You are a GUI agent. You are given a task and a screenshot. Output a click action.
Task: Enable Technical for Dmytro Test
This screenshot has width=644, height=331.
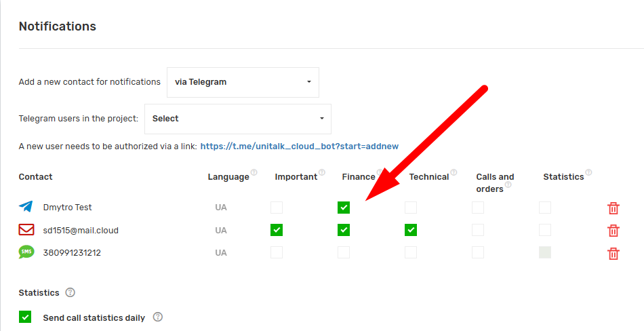tap(411, 208)
